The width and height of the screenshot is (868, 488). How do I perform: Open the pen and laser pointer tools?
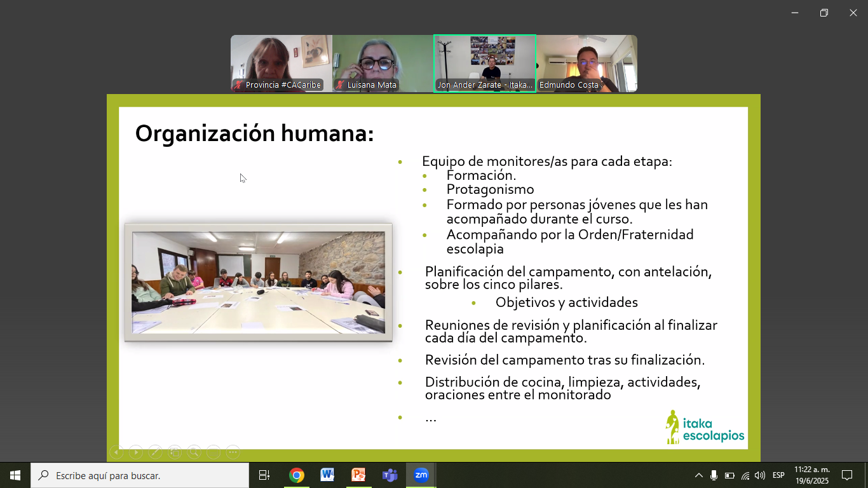(155, 452)
